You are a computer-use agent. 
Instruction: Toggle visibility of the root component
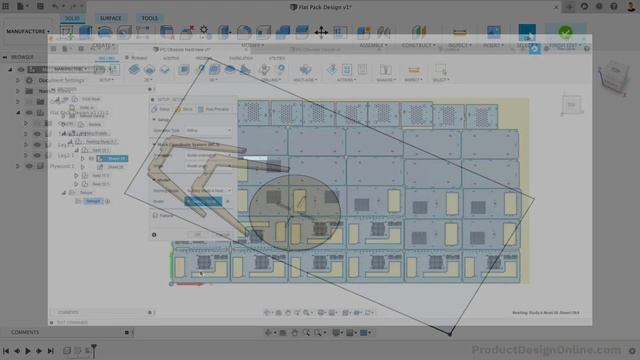click(x=21, y=69)
